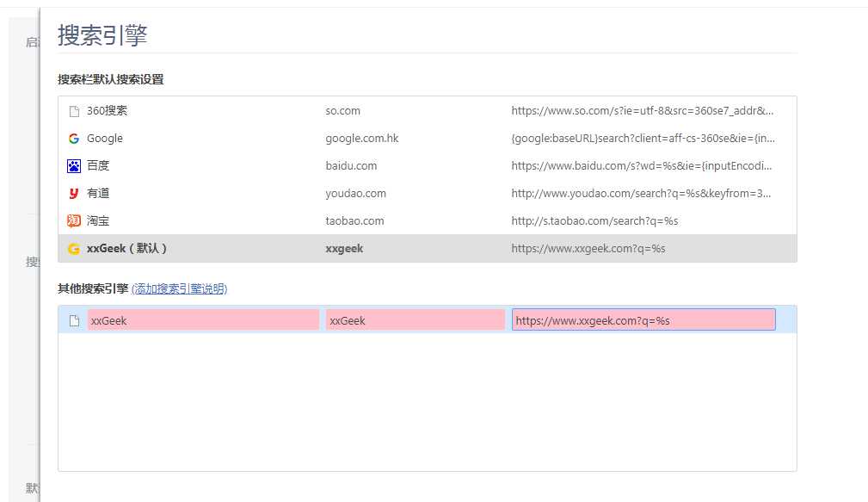Select the 百度 engine name

98,165
